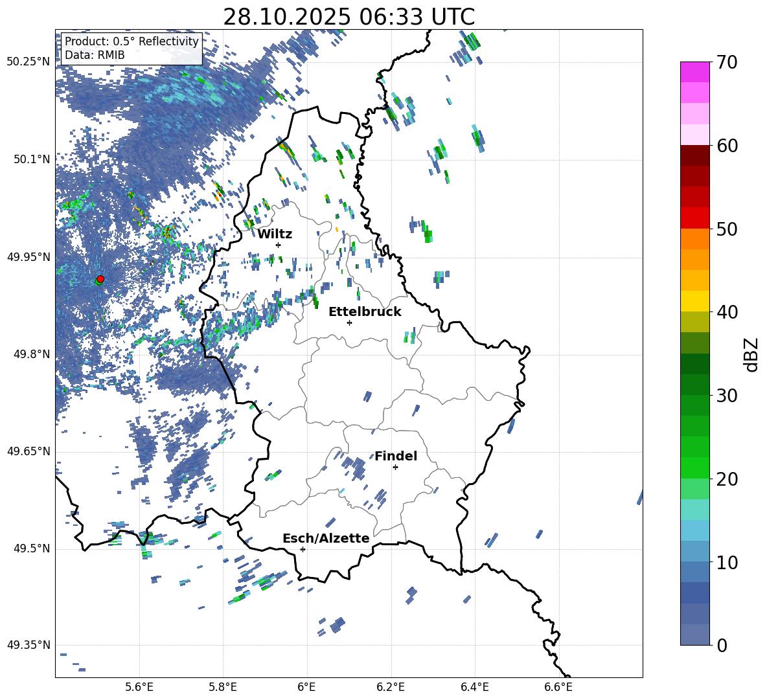Click the 5.6°E longitude label
The height and width of the screenshot is (700, 767).
tap(139, 687)
